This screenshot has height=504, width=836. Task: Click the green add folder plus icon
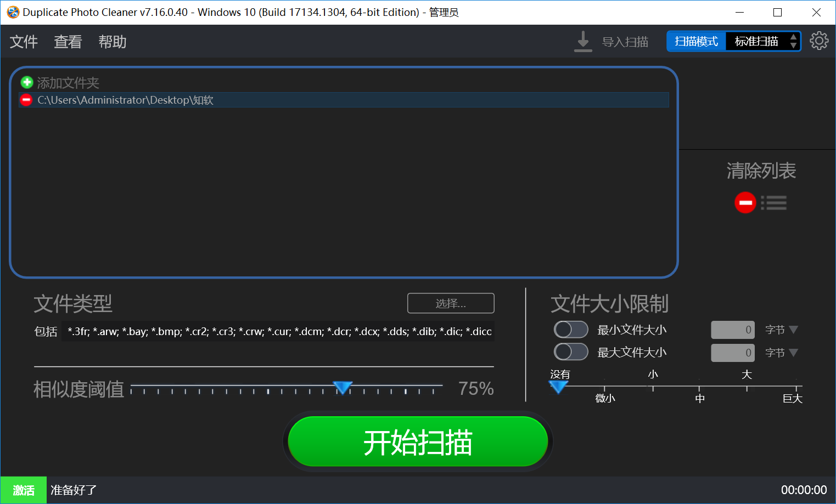27,83
